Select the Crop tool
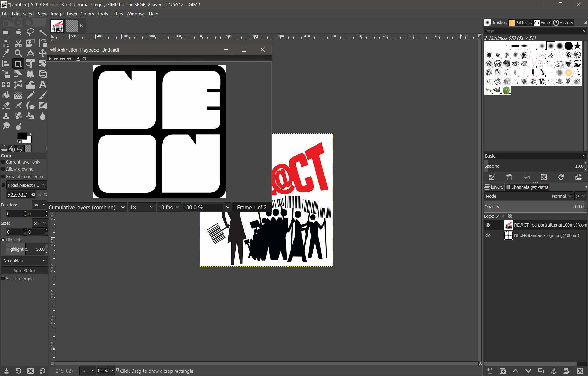The width and height of the screenshot is (588, 376). pyautogui.click(x=18, y=64)
